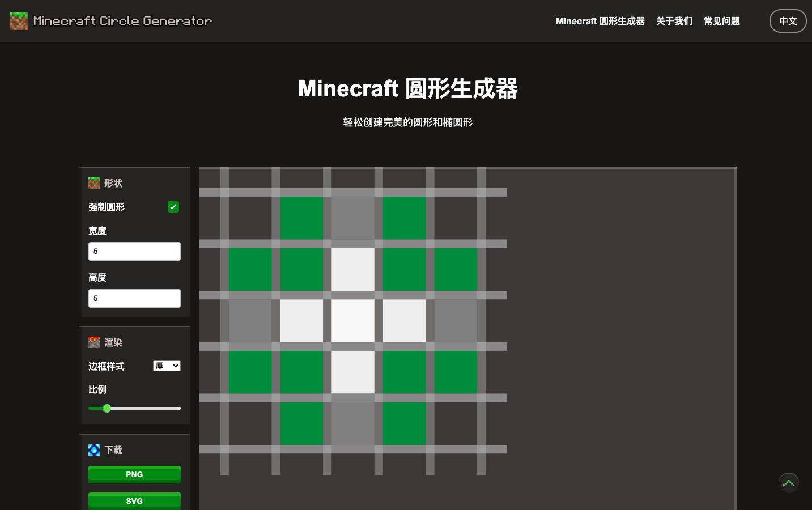Click the 形状 section heading

click(x=113, y=183)
